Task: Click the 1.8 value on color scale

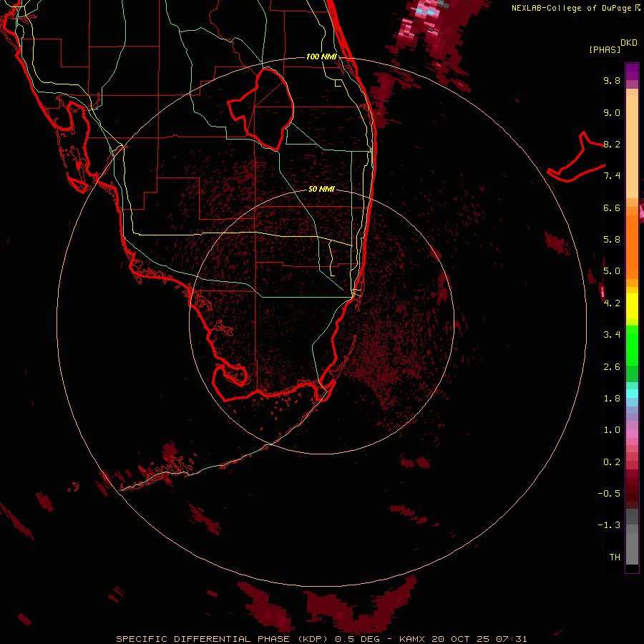Action: [x=612, y=399]
